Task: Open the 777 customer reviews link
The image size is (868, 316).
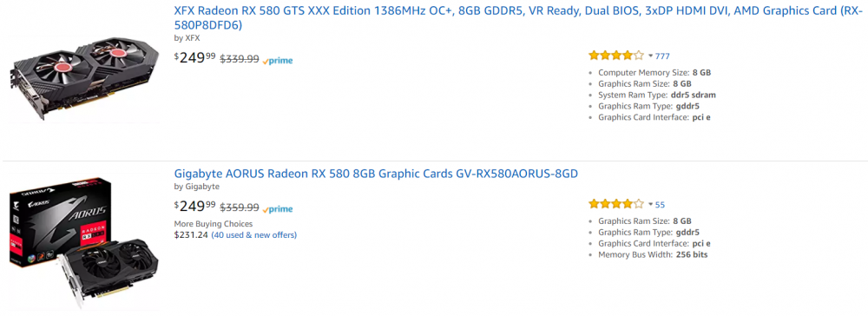Action: [662, 56]
